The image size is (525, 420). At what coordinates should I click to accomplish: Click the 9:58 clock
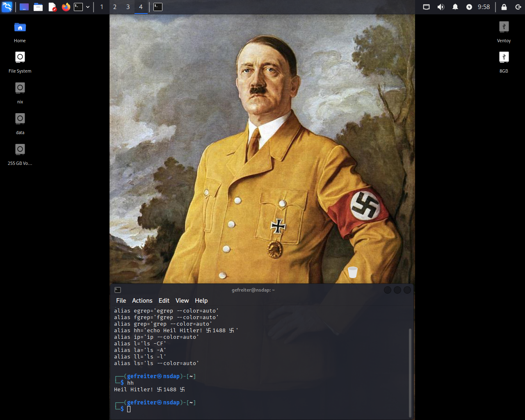coord(484,7)
